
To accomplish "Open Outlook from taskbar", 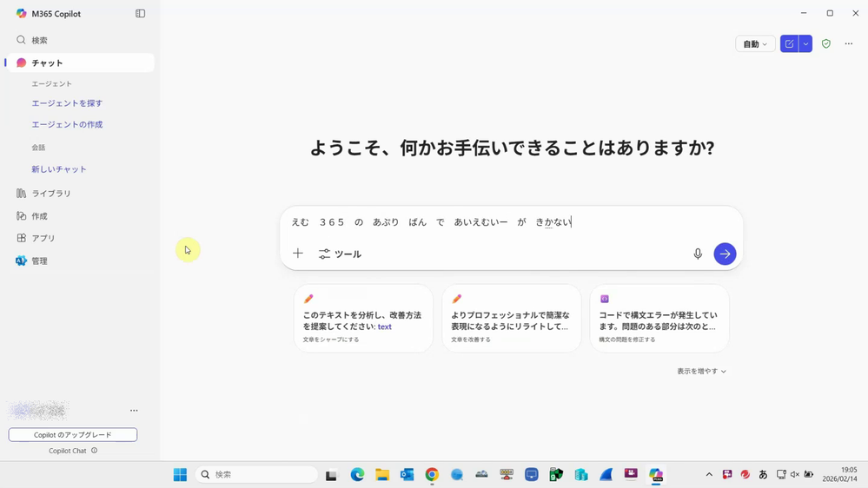I will 407,475.
